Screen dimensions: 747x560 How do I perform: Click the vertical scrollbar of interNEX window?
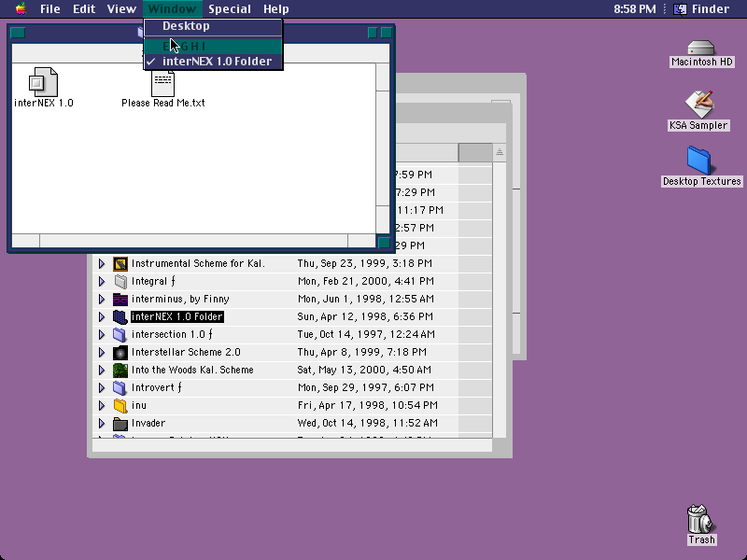click(383, 148)
